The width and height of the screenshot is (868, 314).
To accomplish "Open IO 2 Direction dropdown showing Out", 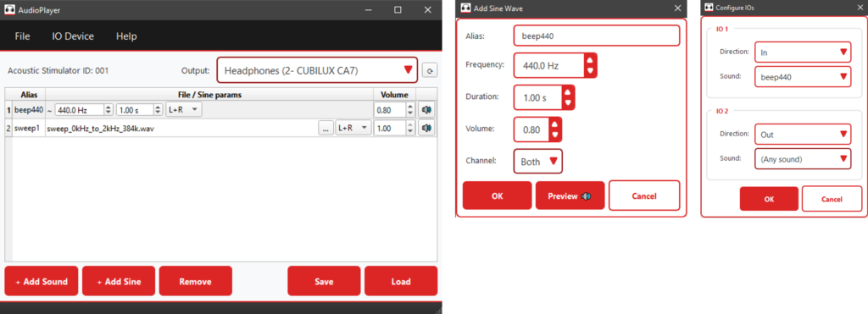I will coord(803,134).
